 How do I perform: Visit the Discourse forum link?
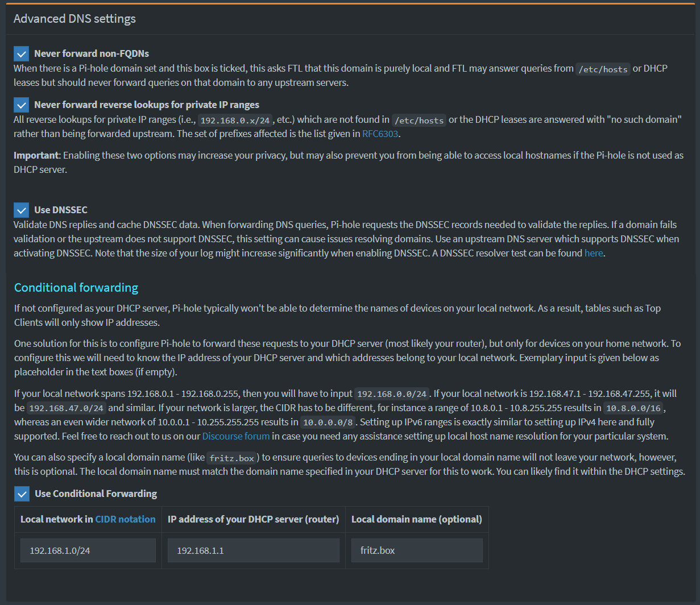(x=236, y=436)
